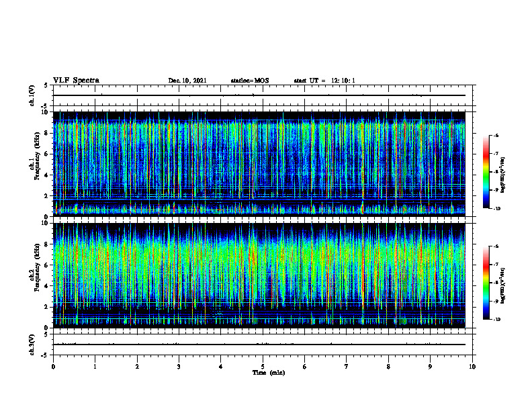The height and width of the screenshot is (411, 532).
Task: Click the "station=MOS" header label
Action: tap(250, 81)
